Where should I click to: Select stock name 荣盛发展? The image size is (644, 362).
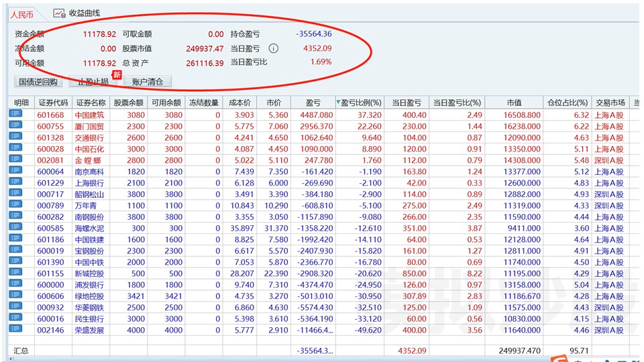(x=89, y=330)
